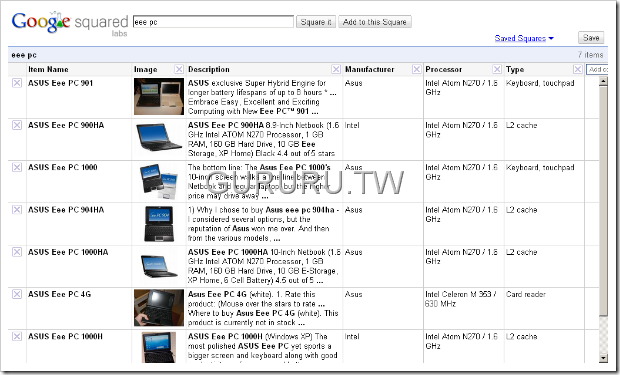
Task: Remove the ASUS Eee PC 4G row
Action: pyautogui.click(x=17, y=294)
